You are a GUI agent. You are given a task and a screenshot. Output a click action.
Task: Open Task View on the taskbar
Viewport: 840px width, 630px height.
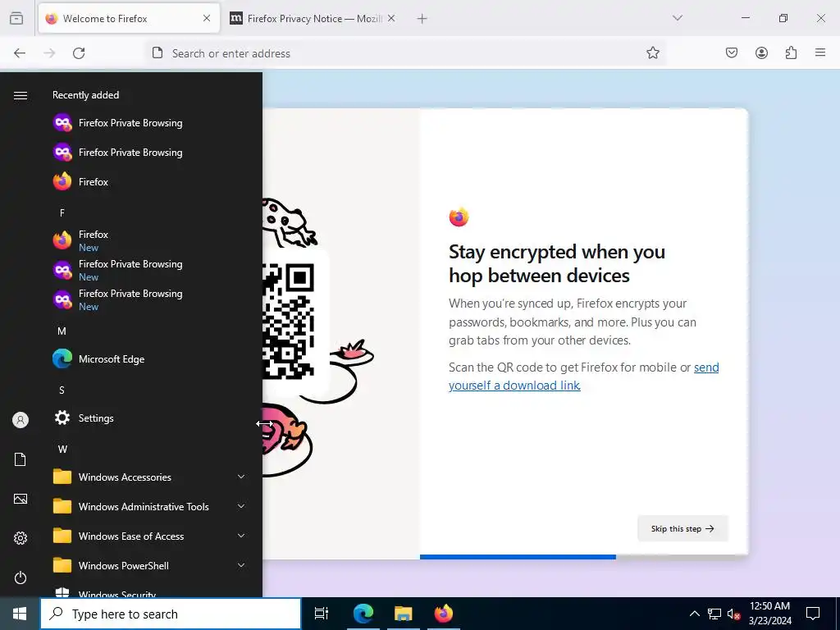tap(322, 614)
